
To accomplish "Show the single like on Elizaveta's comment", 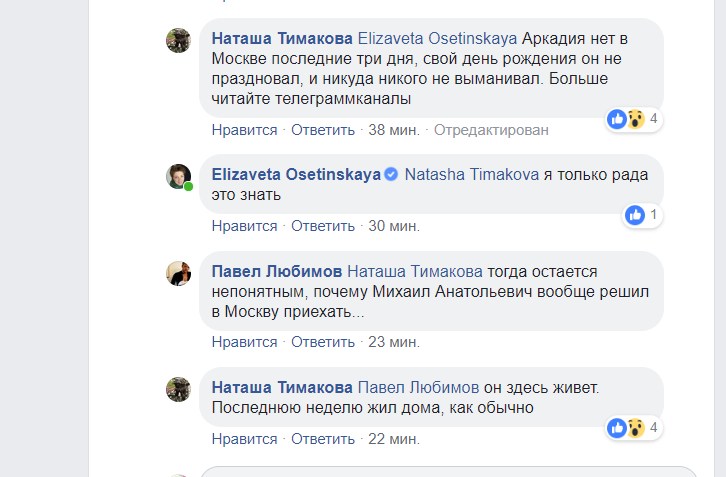I will [x=641, y=214].
